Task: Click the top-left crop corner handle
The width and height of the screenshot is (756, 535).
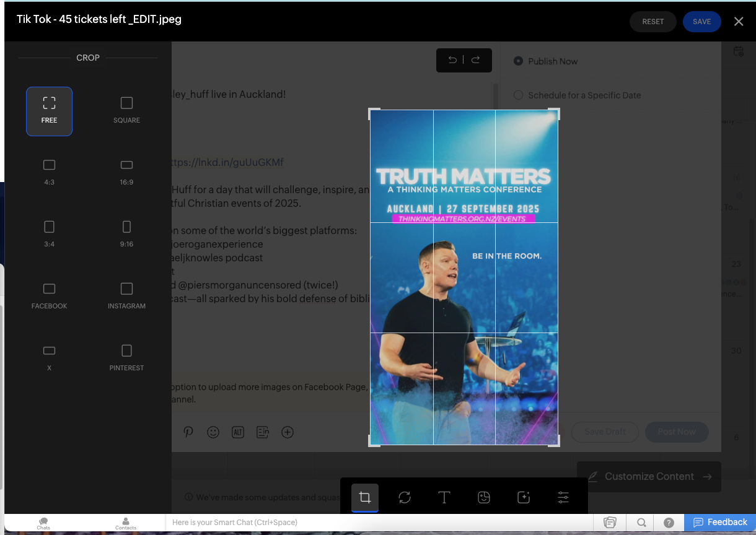Action: 374,113
